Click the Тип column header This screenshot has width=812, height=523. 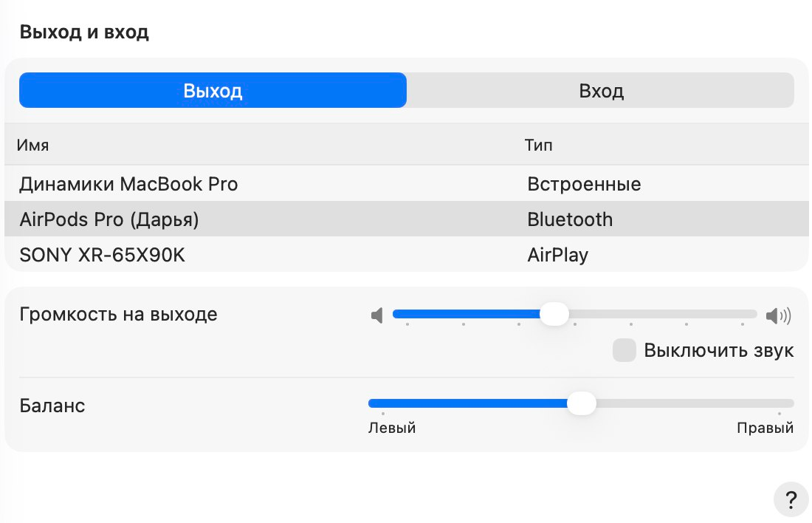[x=538, y=146]
